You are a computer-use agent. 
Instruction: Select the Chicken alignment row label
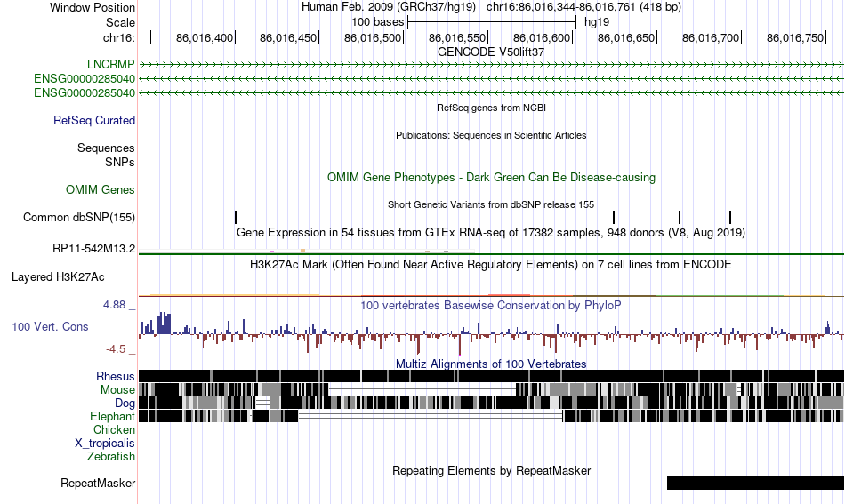pyautogui.click(x=114, y=429)
